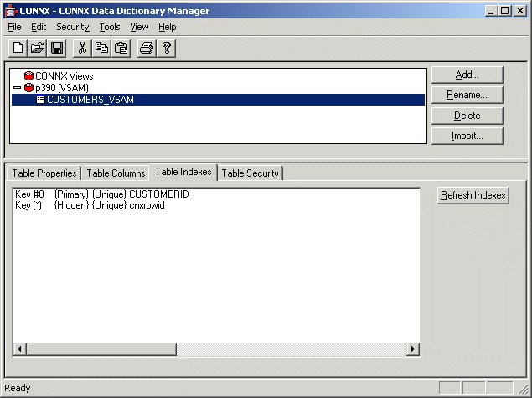
Task: Click the CONNX application icon in title bar
Action: (x=11, y=11)
